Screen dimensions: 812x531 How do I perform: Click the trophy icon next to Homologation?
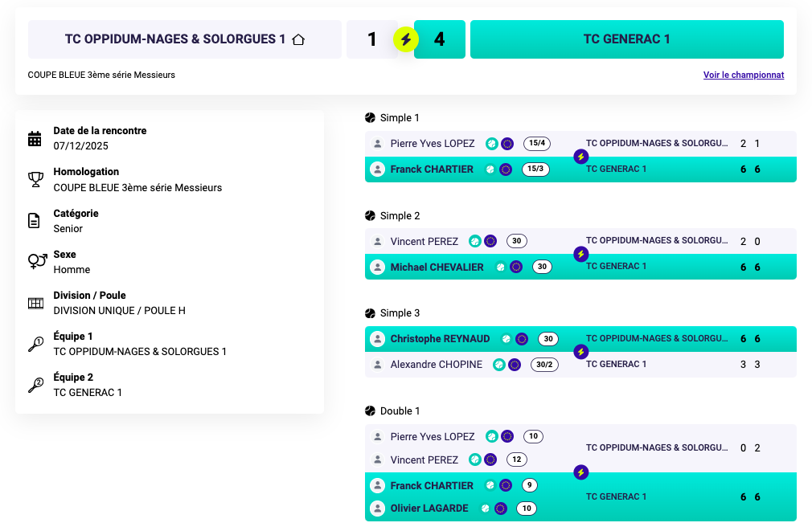(x=35, y=179)
